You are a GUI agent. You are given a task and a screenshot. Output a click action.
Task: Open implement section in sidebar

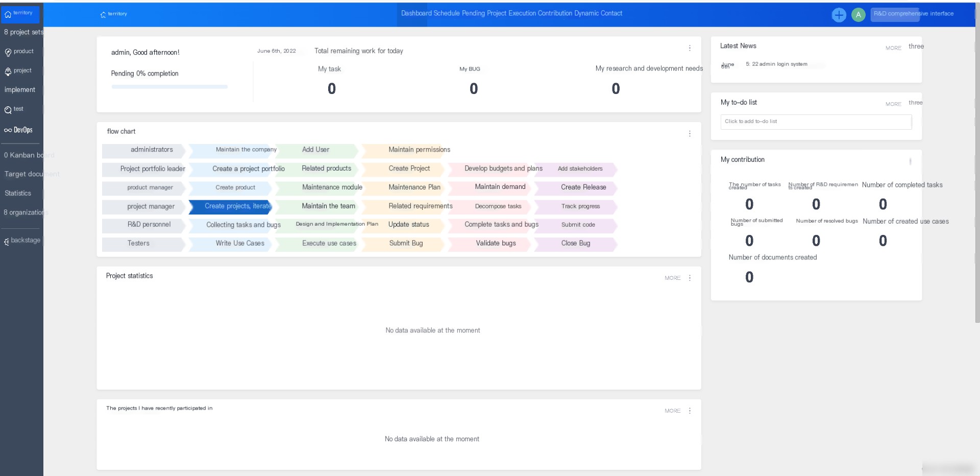(20, 90)
